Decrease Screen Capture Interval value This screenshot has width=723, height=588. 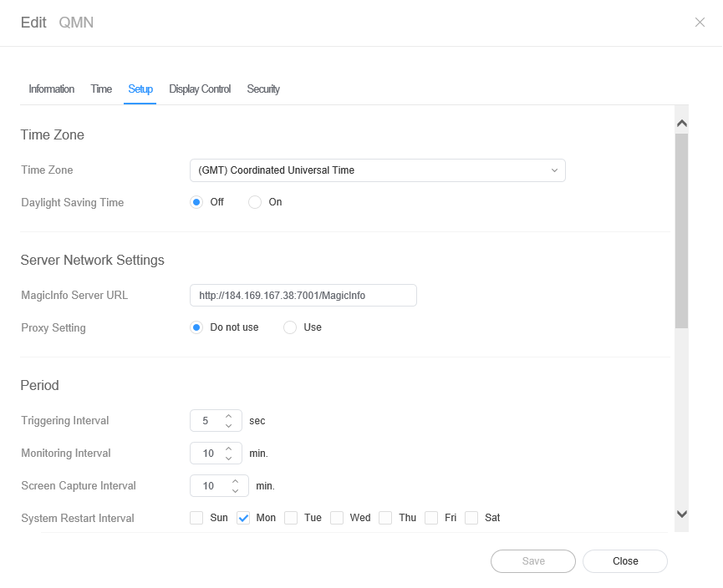point(235,491)
